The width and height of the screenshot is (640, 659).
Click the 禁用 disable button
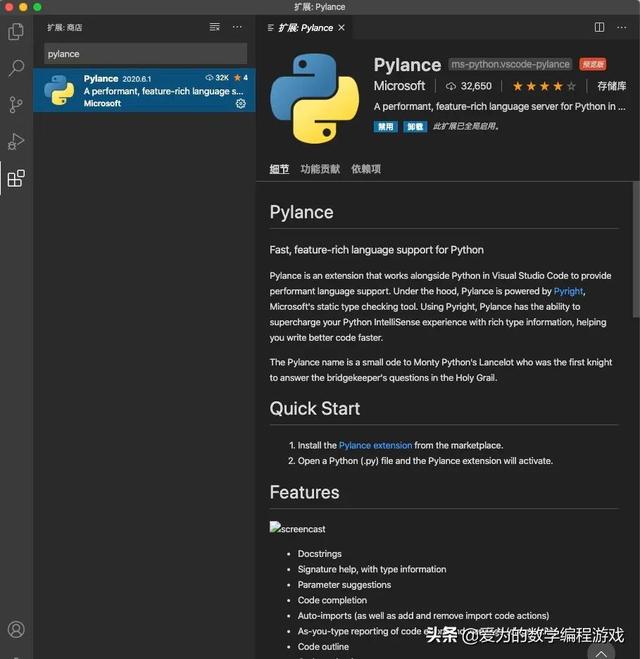(x=385, y=127)
